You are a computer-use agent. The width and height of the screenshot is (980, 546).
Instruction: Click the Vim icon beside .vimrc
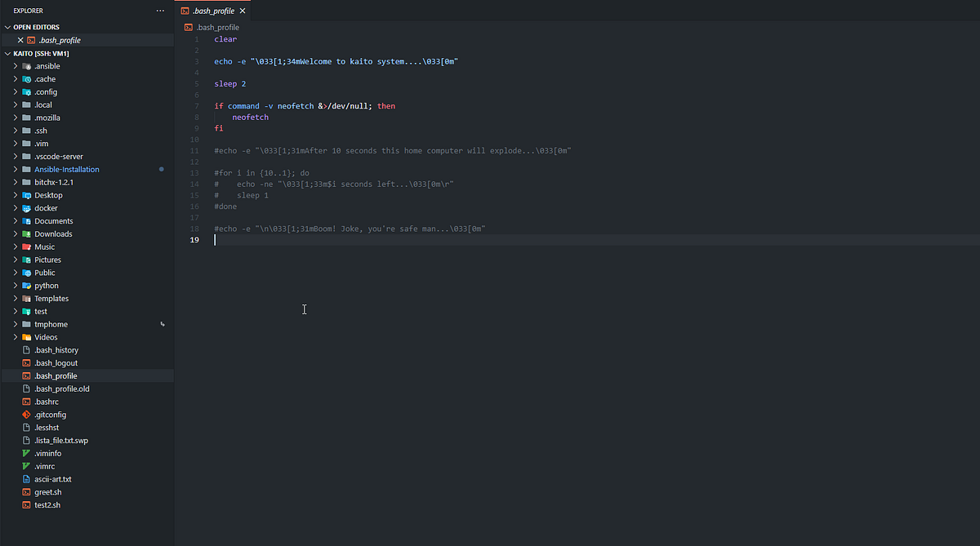click(x=24, y=466)
